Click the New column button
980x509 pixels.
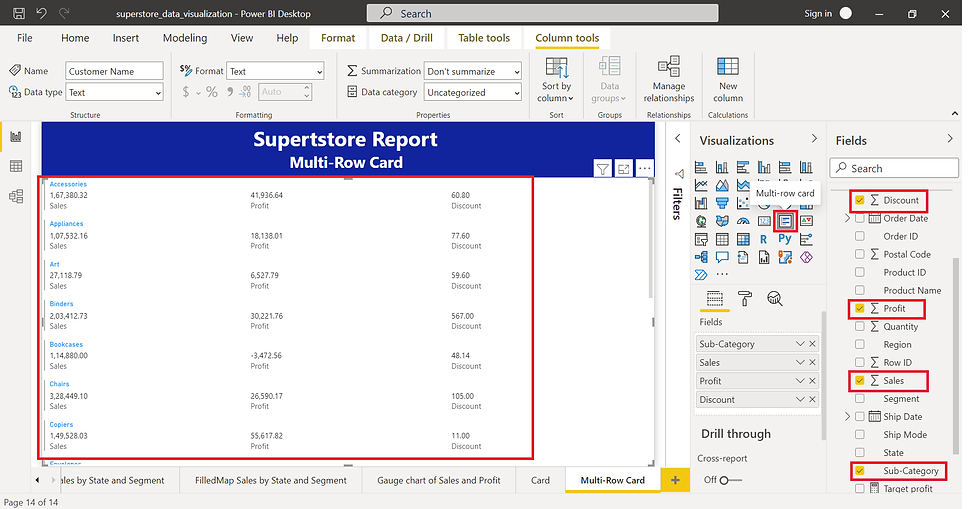[x=728, y=80]
